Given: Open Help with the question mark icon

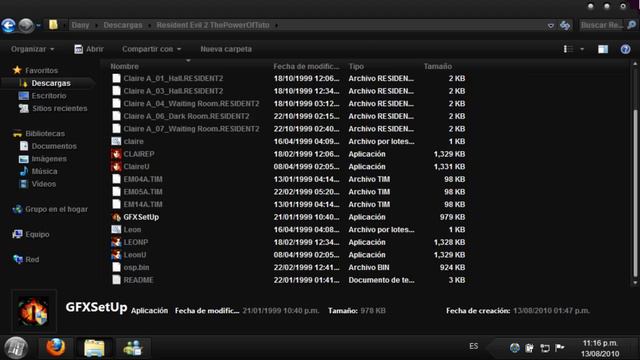Looking at the screenshot, I should tap(625, 49).
